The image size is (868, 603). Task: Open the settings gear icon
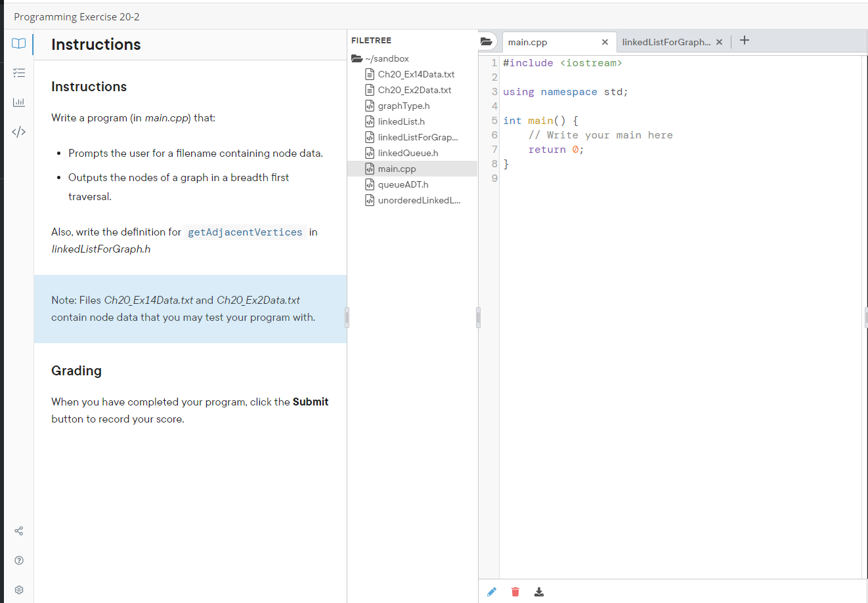[x=18, y=589]
